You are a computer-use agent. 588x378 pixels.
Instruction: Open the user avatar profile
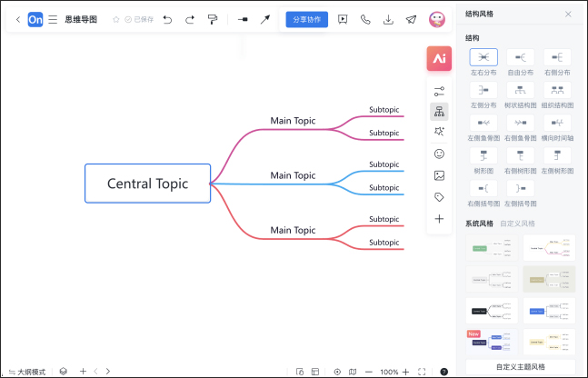coord(437,19)
